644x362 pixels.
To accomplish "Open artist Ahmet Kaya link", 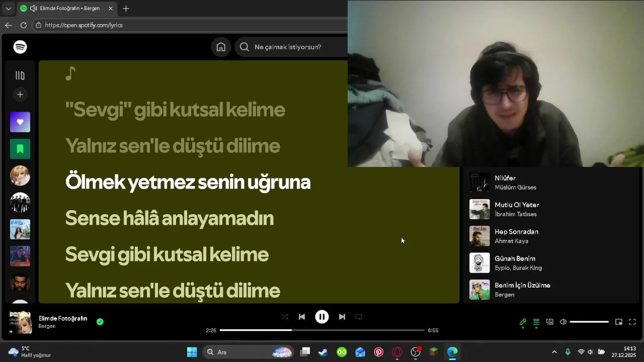I will pyautogui.click(x=511, y=241).
